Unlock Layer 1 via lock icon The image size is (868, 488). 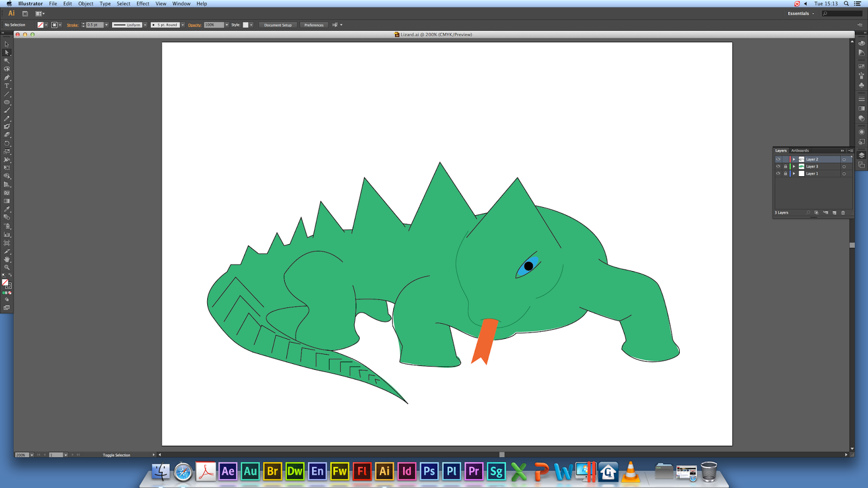(x=785, y=174)
